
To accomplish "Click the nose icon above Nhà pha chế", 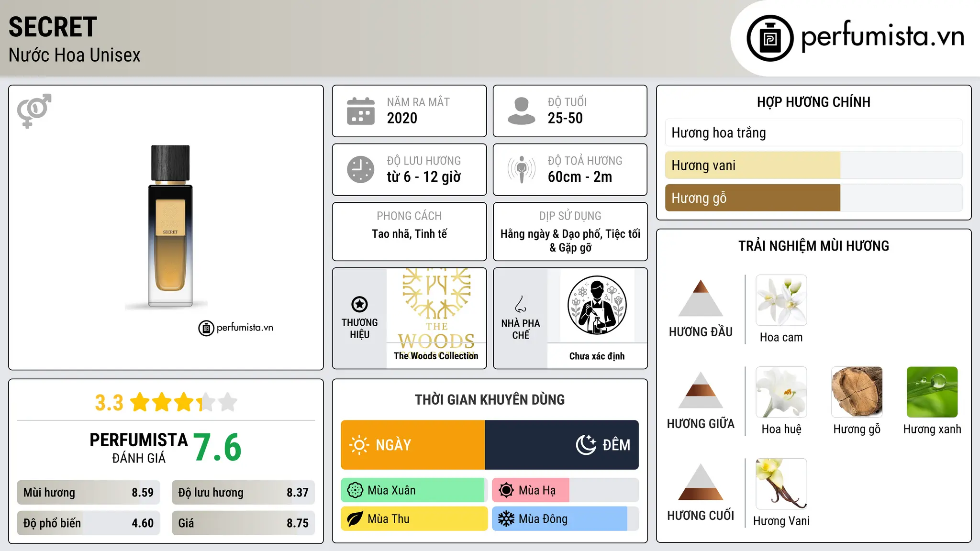I will coord(521,304).
